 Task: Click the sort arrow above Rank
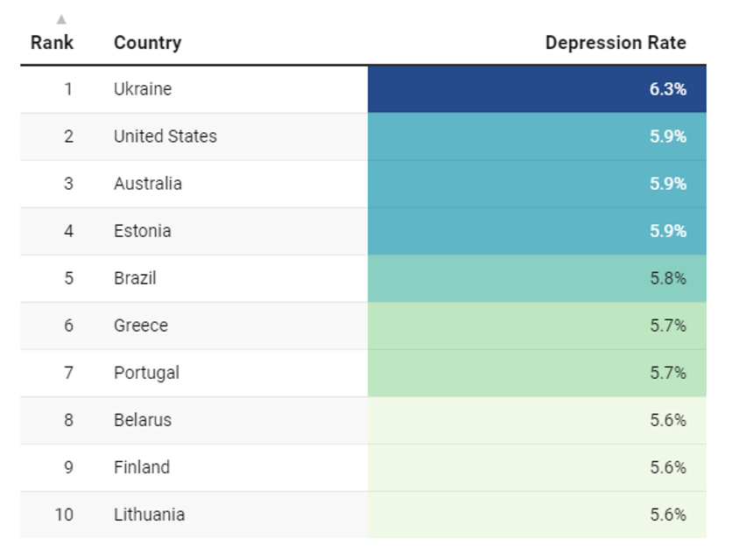click(61, 19)
